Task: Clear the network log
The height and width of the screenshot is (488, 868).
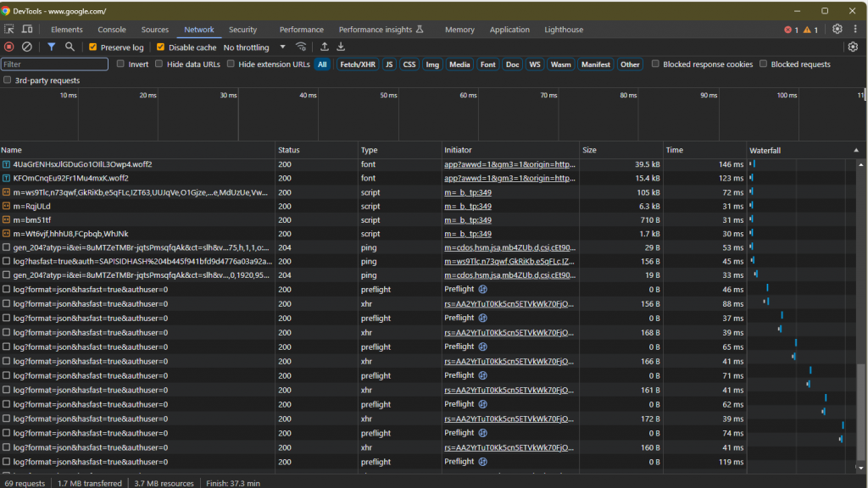Action: (x=27, y=47)
